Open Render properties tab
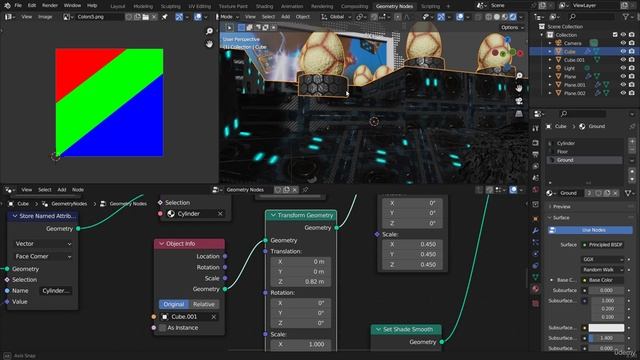 536,143
